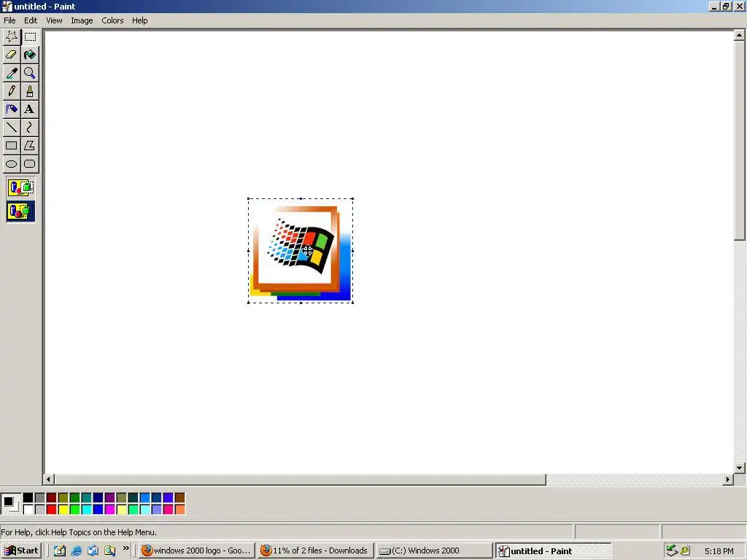Select the Pick Color eyedropper tool
This screenshot has width=747, height=560.
click(x=12, y=73)
